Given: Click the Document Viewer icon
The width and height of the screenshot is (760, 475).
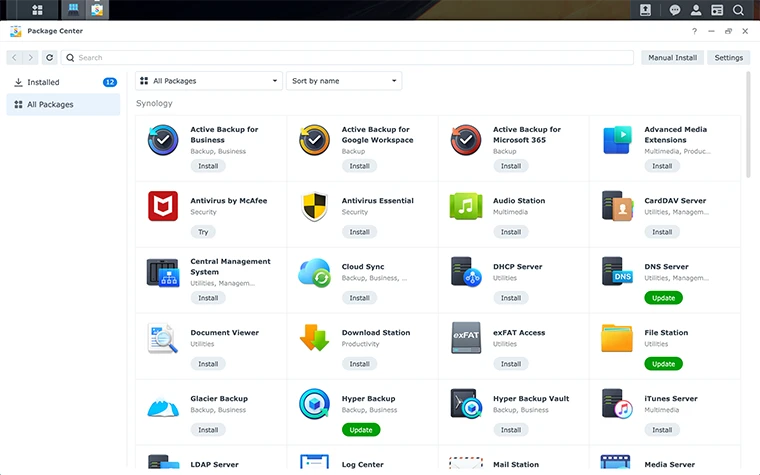Looking at the screenshot, I should pos(163,338).
